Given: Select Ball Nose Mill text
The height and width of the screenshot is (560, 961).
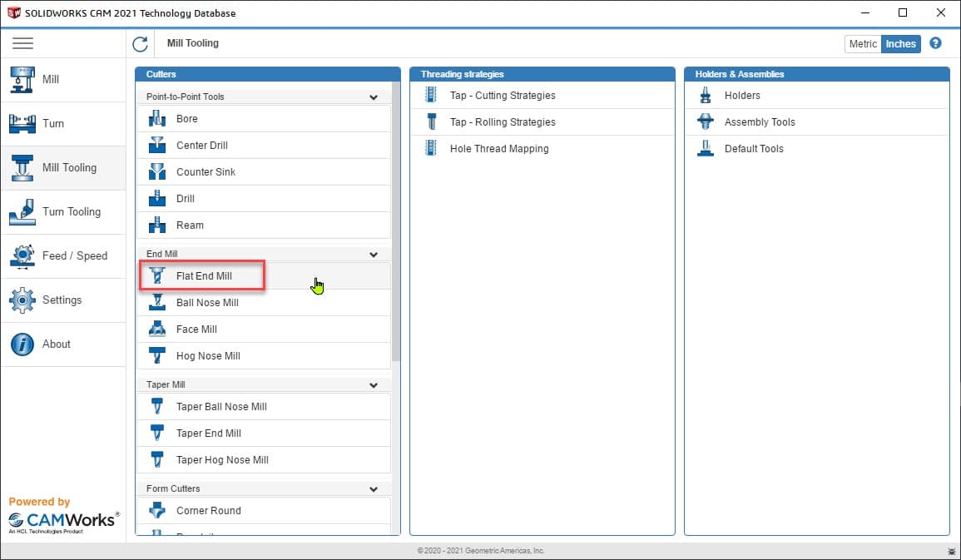Looking at the screenshot, I should (x=207, y=303).
